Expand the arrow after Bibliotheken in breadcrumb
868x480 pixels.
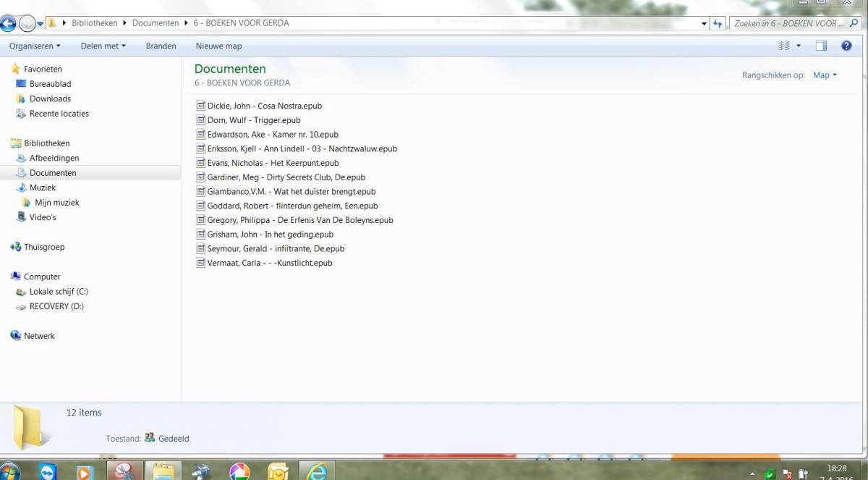click(x=124, y=23)
